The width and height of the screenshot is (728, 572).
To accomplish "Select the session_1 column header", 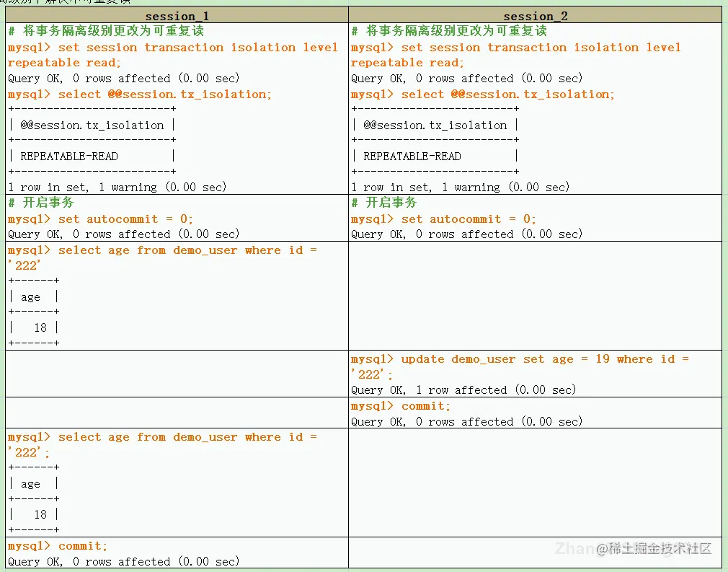I will [177, 15].
